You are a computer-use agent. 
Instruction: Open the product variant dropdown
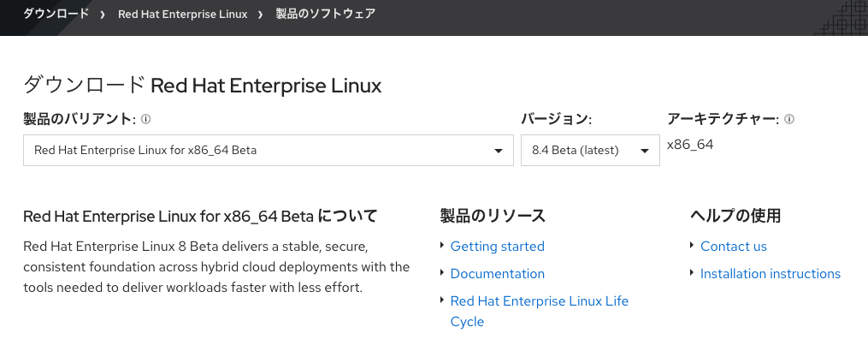click(269, 150)
